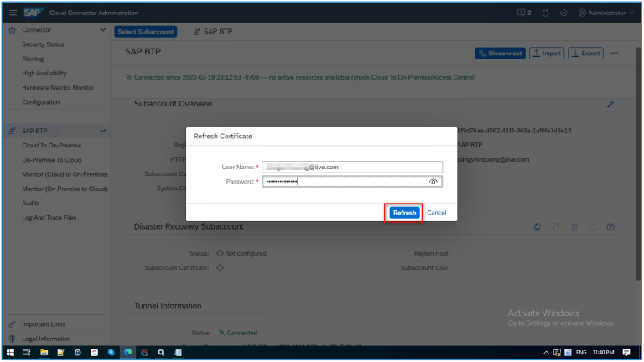The image size is (644, 362).
Task: Open the more options ellipsis menu
Action: 614,54
